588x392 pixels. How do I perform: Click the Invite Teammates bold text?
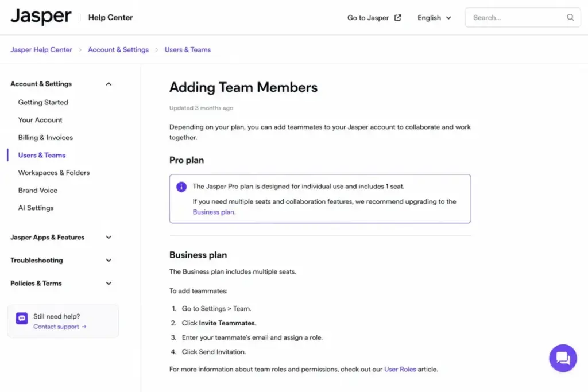tap(227, 323)
